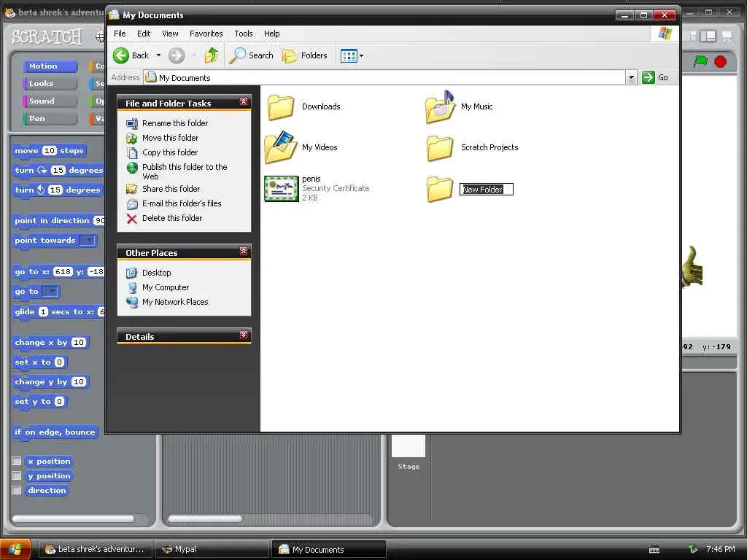Image resolution: width=747 pixels, height=560 pixels.
Task: Collapse the Other Places panel
Action: (x=244, y=251)
